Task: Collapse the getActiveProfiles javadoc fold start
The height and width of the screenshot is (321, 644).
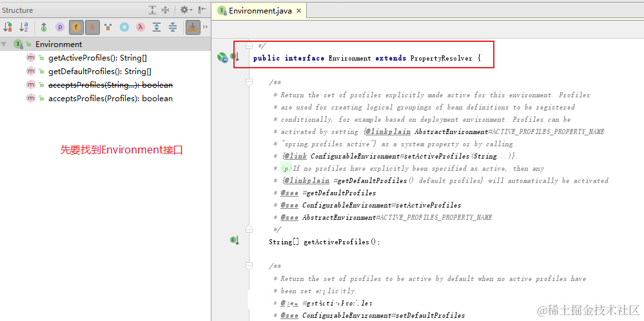Action: pos(248,83)
